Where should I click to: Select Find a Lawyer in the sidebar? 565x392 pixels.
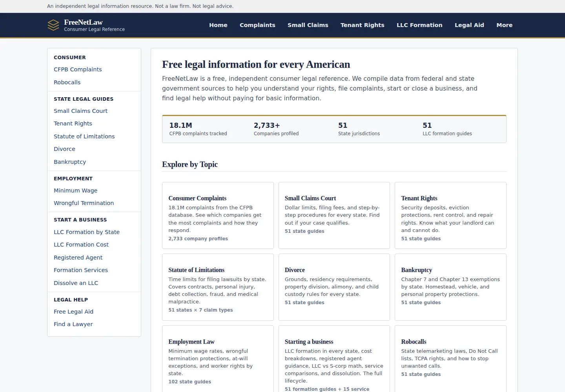[x=73, y=324]
